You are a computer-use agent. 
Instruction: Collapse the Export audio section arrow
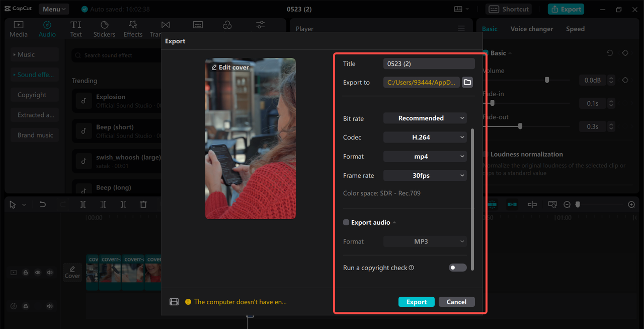(394, 223)
